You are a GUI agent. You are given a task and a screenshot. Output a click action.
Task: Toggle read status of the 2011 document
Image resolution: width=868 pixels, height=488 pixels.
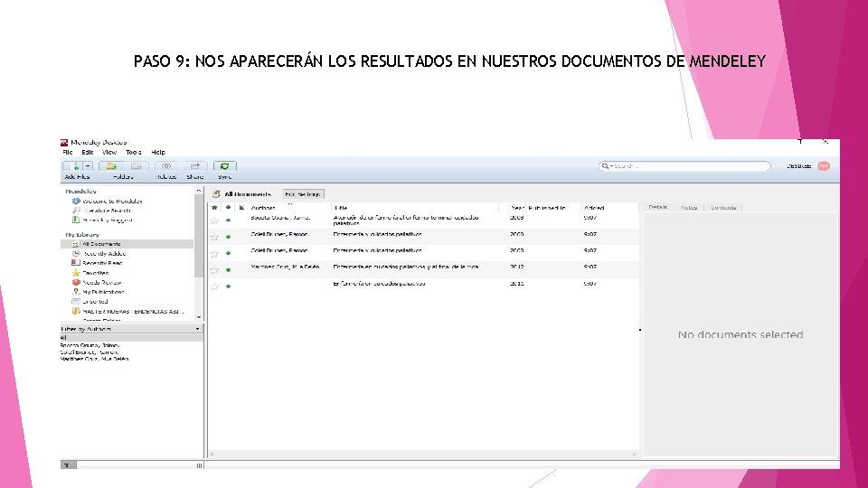pos(228,286)
